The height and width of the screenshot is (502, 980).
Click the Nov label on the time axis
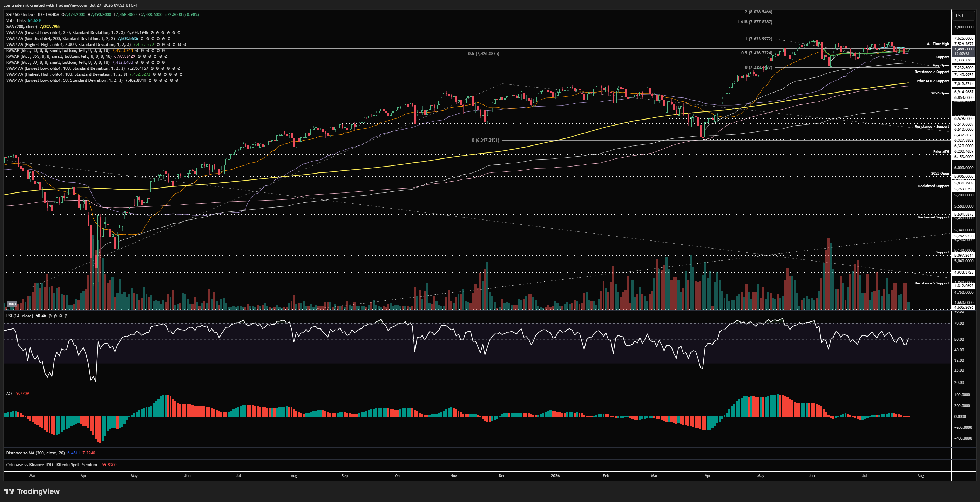point(453,476)
